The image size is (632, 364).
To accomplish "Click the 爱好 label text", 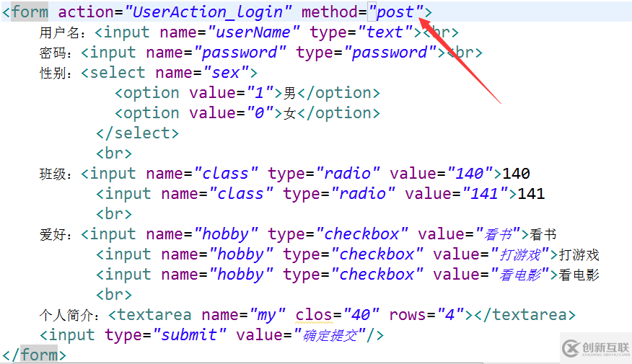I will [x=52, y=234].
